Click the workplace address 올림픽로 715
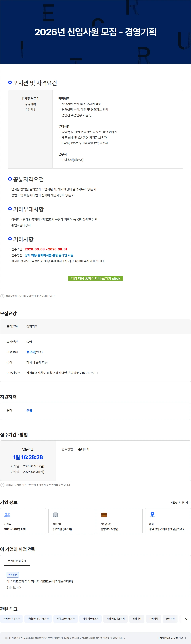Screen dimensions: 191x644 point(56,373)
